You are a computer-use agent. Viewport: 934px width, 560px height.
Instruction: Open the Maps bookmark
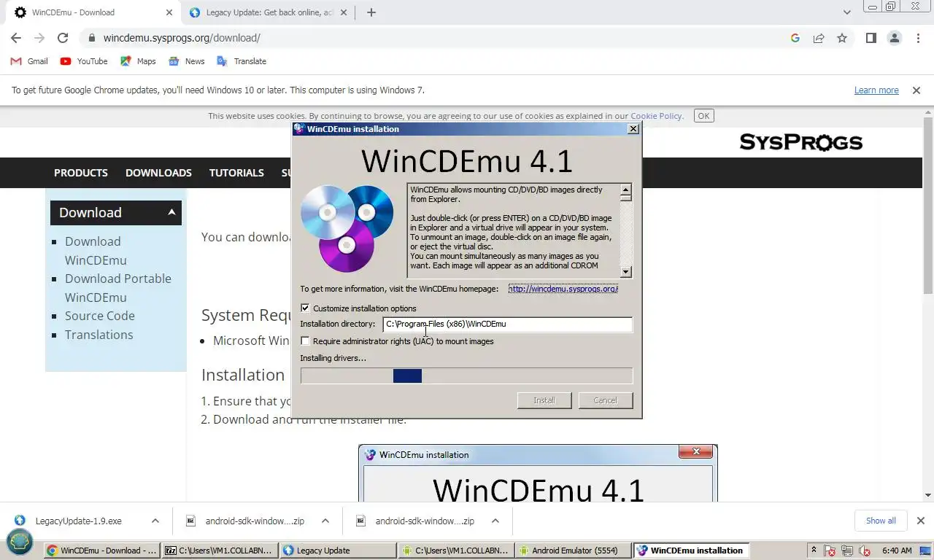[138, 61]
